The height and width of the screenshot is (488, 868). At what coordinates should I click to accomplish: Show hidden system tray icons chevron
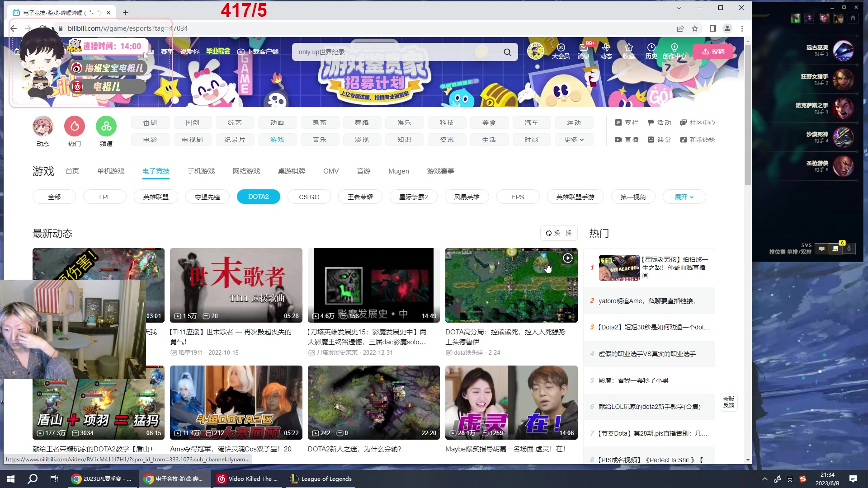pos(764,479)
